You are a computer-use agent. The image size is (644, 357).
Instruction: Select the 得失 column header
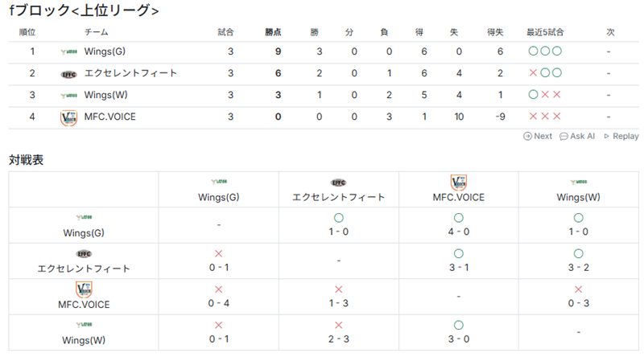point(495,32)
